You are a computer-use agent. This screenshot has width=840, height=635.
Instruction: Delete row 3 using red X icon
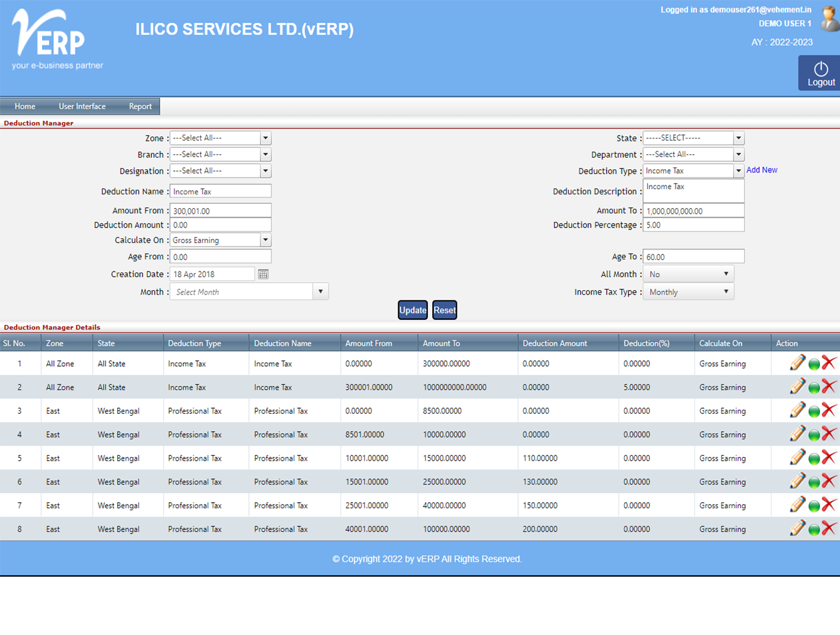pyautogui.click(x=829, y=410)
